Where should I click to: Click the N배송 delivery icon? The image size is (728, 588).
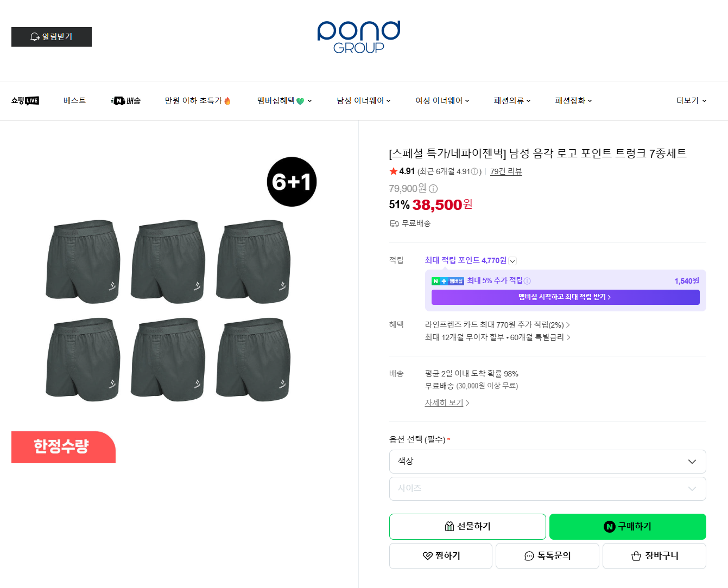pos(125,100)
